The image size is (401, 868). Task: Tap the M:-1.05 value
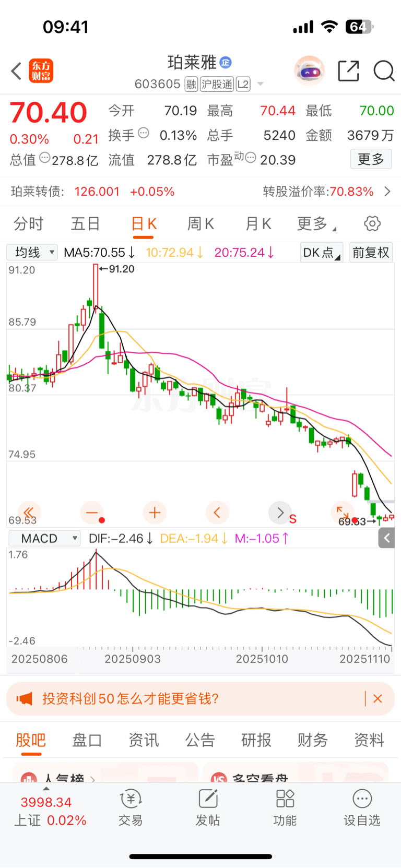(262, 538)
